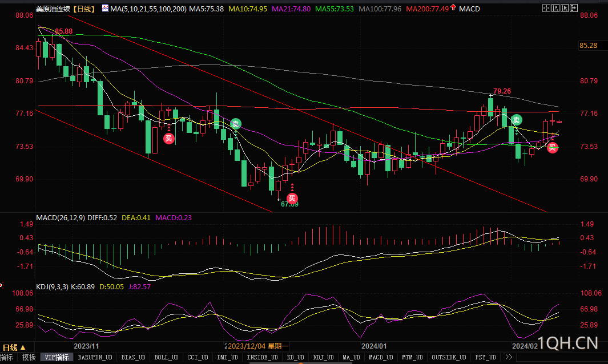Click the MACD(26,12,9) sub-chart title
The width and height of the screenshot is (608, 364).
click(x=61, y=217)
